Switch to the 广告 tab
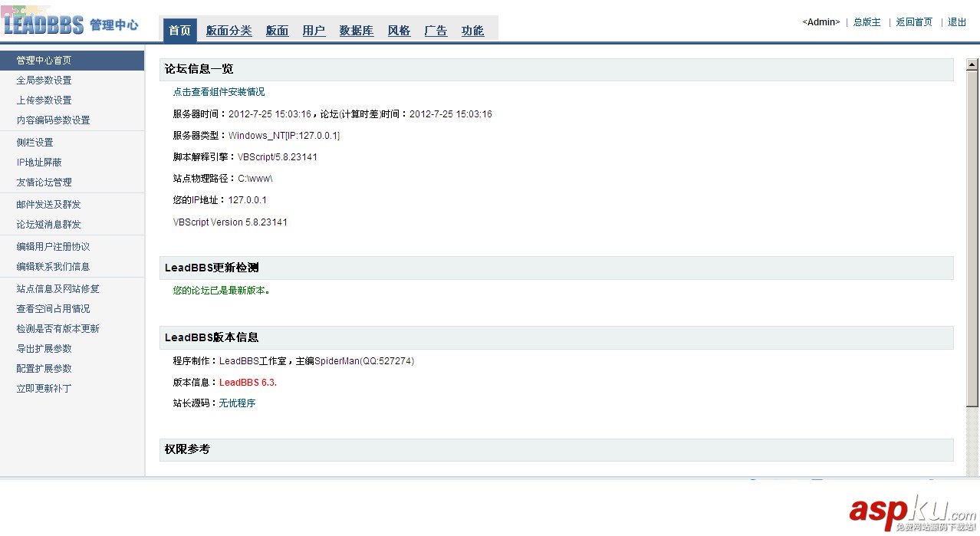Screen dimensions: 980x536 coord(436,31)
